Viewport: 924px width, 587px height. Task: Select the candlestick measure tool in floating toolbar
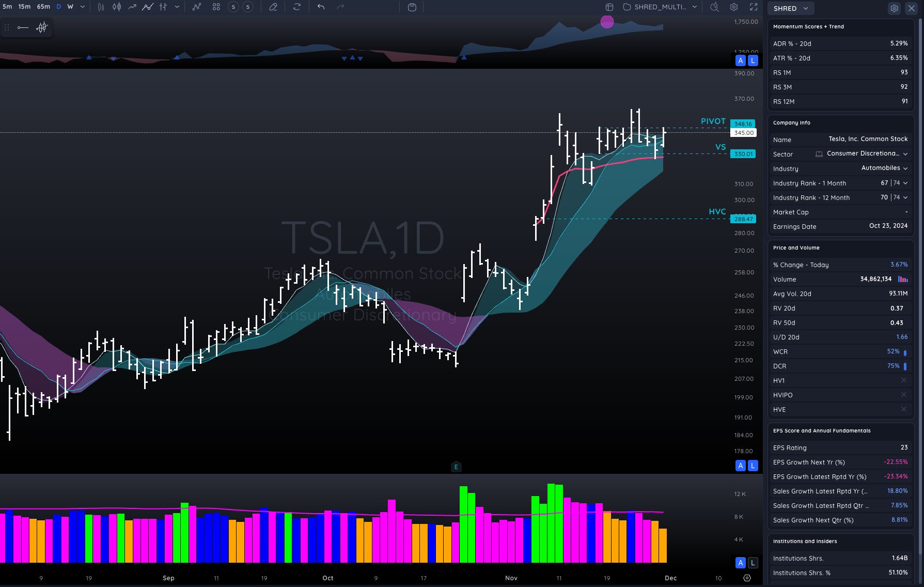coord(42,27)
